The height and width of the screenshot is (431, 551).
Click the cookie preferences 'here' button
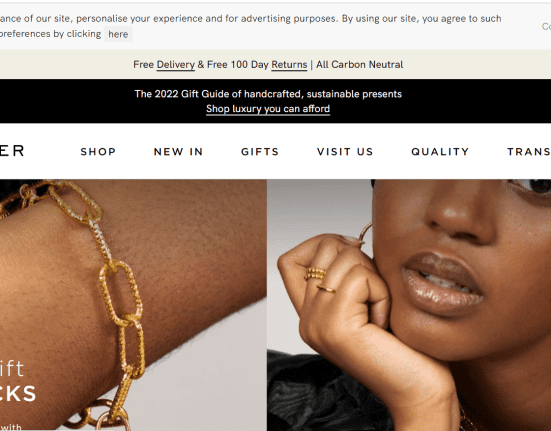118,34
